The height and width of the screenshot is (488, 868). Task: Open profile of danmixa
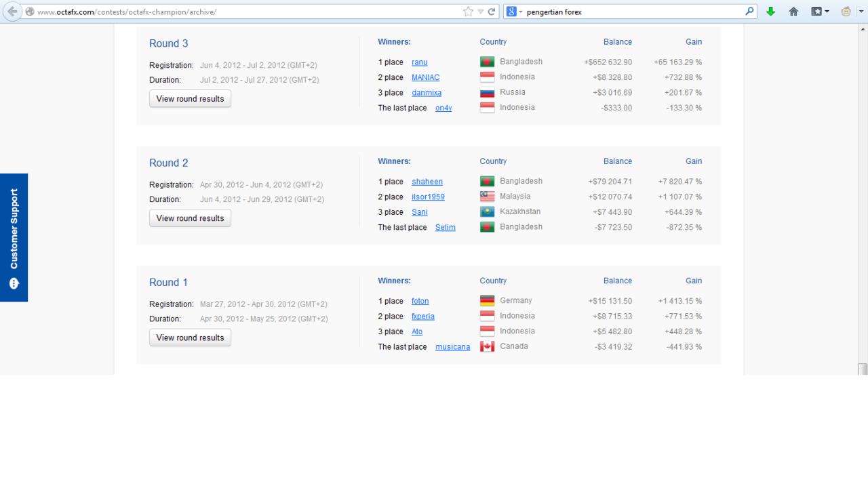[x=427, y=93]
